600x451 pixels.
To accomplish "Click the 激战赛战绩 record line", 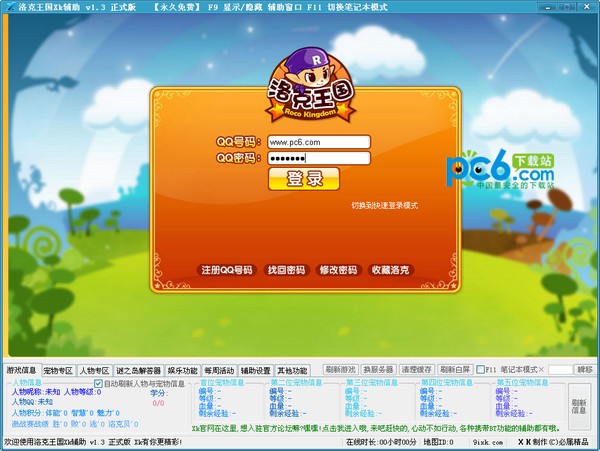I will [75, 424].
